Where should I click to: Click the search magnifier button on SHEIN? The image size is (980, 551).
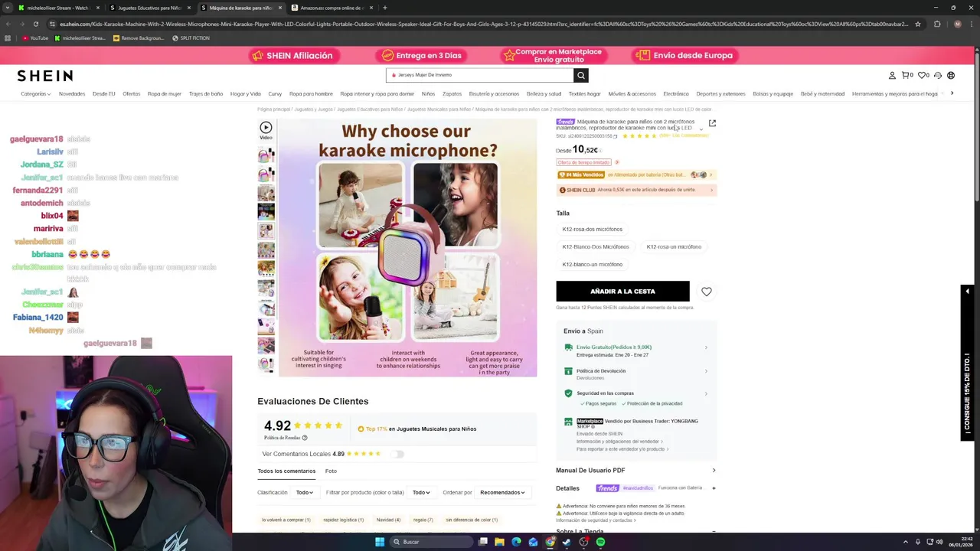pos(581,75)
